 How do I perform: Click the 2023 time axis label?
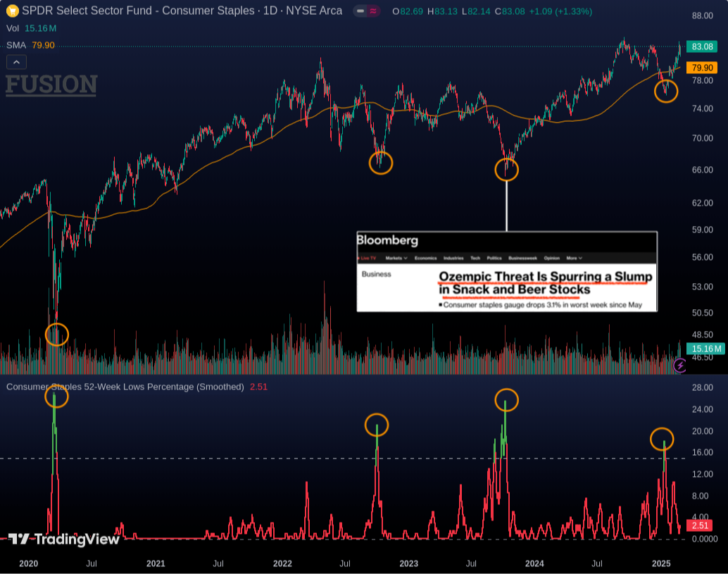pyautogui.click(x=408, y=563)
